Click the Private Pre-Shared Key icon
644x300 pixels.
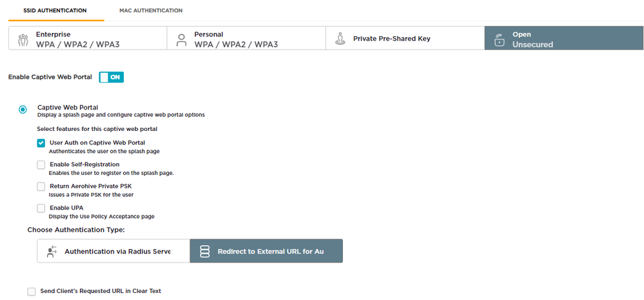pos(340,39)
